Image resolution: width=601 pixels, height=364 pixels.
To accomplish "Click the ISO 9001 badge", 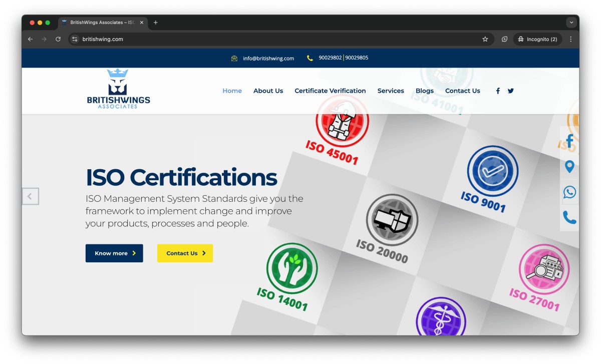I will (x=488, y=179).
